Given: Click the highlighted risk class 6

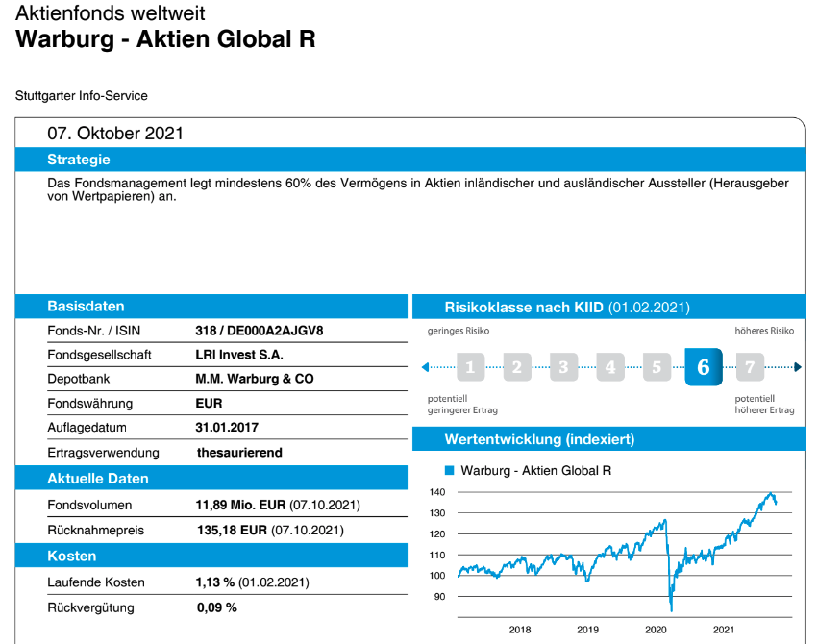Looking at the screenshot, I should [704, 367].
